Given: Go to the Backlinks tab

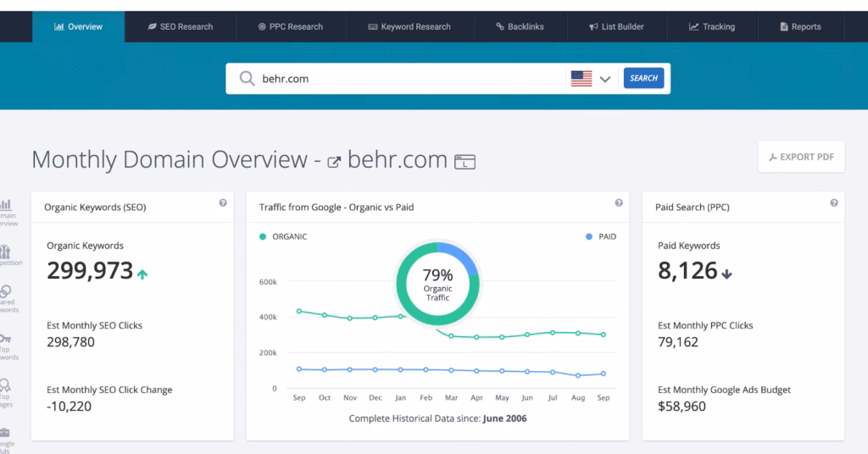Looking at the screenshot, I should pos(520,26).
